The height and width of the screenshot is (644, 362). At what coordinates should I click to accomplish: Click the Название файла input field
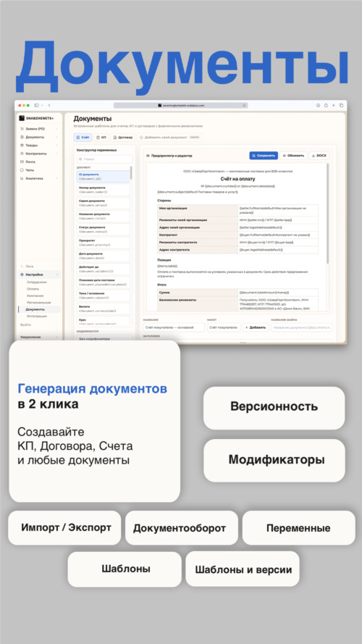pos(302,327)
